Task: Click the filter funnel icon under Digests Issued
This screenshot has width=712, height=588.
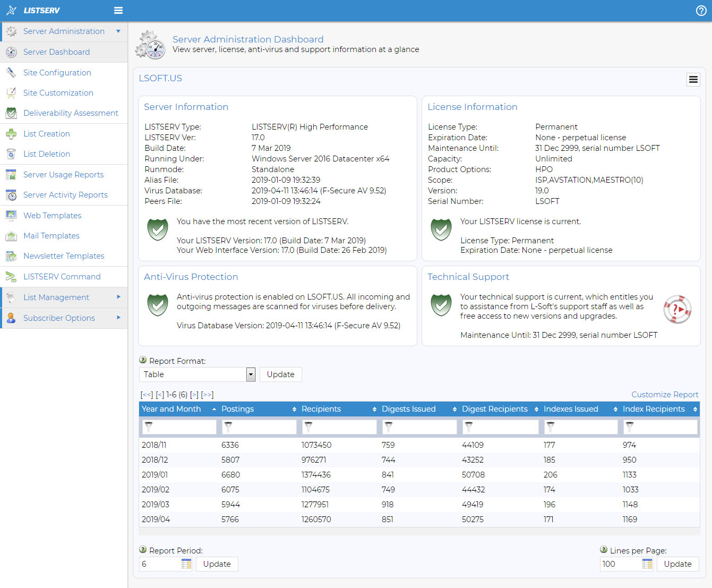Action: 389,427
